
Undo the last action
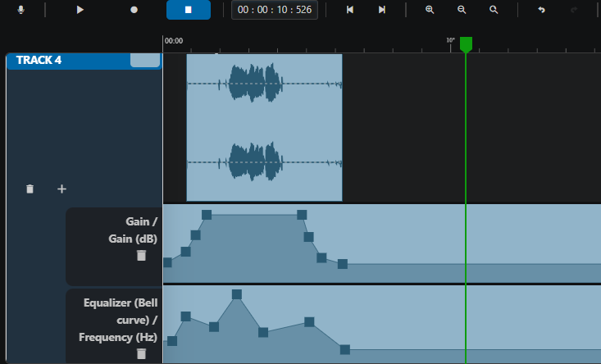pos(541,10)
